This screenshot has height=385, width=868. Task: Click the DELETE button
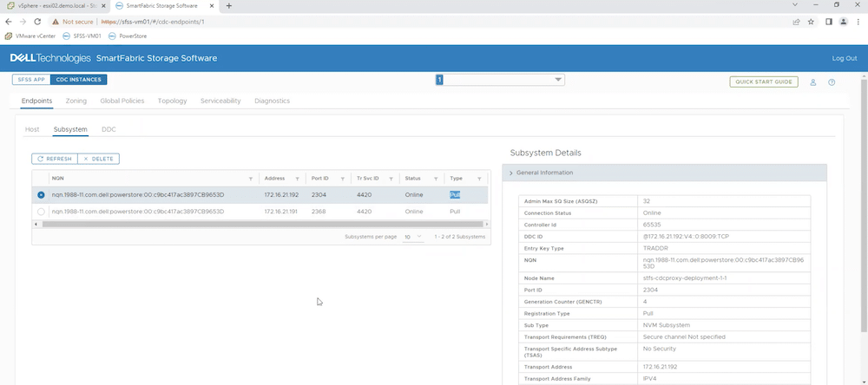coord(99,159)
